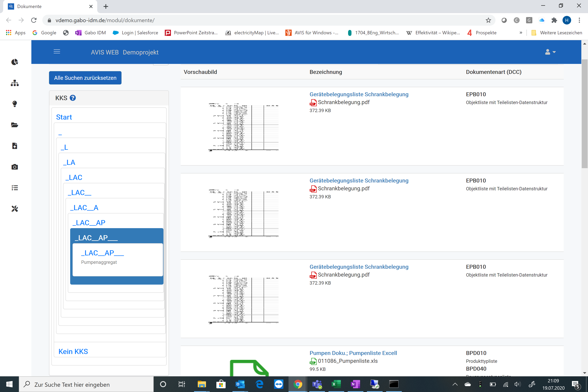
Task: Open Gabo IDM bookmark
Action: tap(91, 33)
